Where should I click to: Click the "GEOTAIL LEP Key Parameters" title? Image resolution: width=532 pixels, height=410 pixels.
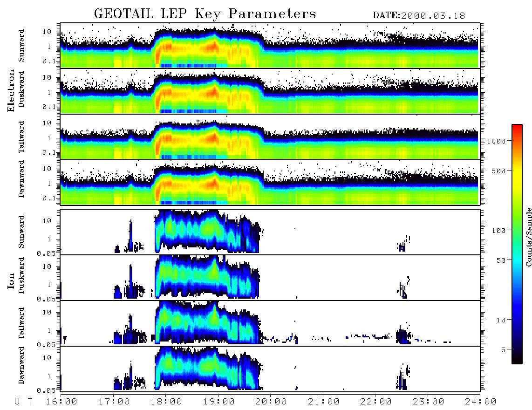(x=205, y=14)
